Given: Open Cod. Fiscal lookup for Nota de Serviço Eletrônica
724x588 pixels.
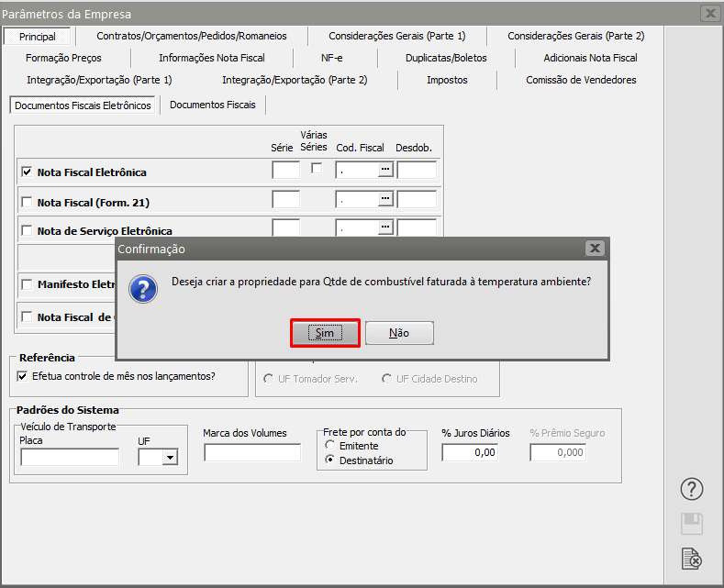Looking at the screenshot, I should (x=385, y=227).
